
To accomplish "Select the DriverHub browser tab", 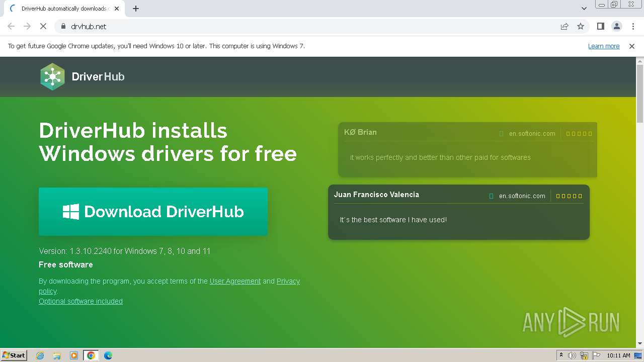I will 64,9.
